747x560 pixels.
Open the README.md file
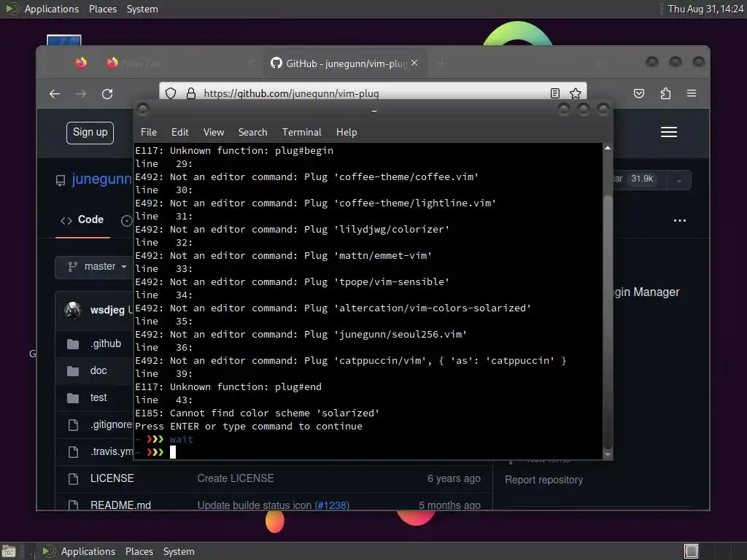tap(120, 505)
